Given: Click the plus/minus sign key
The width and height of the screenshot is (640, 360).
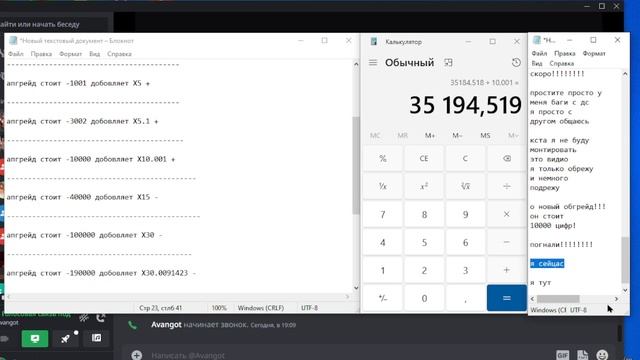Looking at the screenshot, I should click(x=383, y=298).
